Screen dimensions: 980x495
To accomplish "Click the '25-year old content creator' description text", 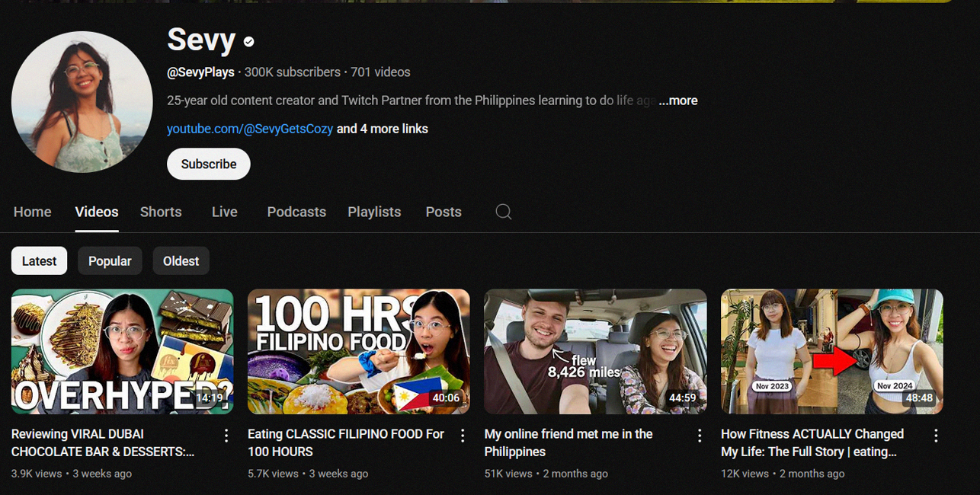I will pos(412,101).
